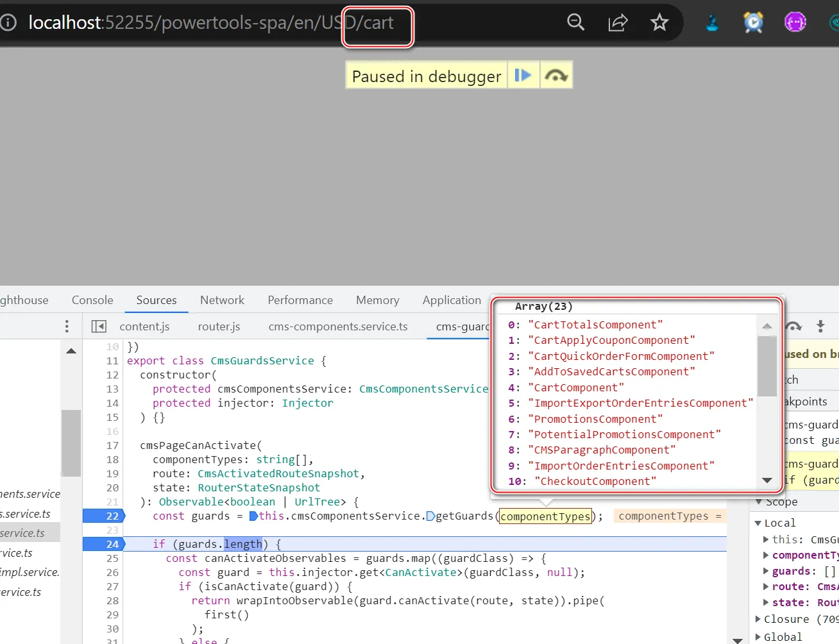
Task: Collapse the Local scope group
Action: point(758,523)
